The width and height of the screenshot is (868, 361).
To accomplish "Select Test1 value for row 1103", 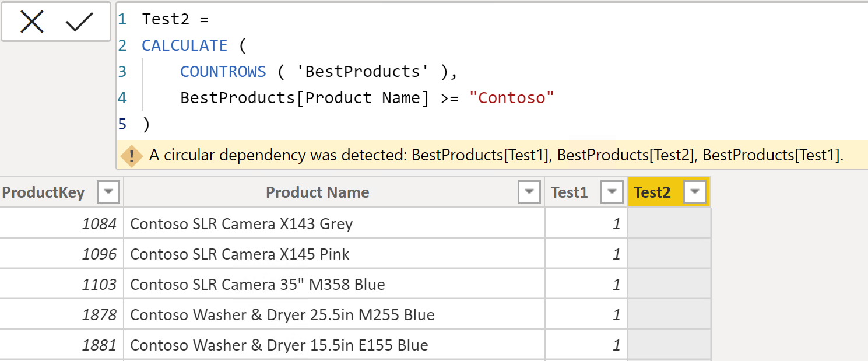I will pyautogui.click(x=586, y=284).
